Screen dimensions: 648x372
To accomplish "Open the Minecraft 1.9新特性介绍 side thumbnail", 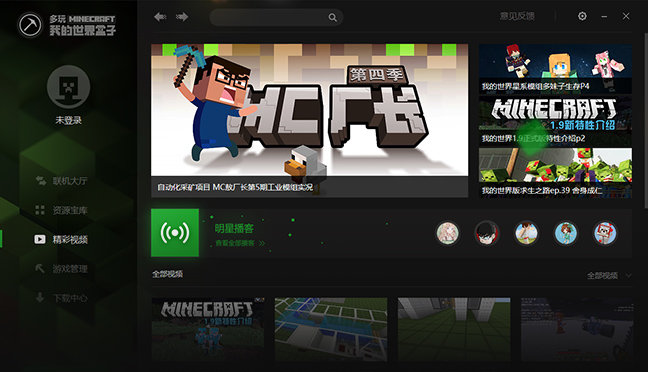I will click(x=555, y=121).
